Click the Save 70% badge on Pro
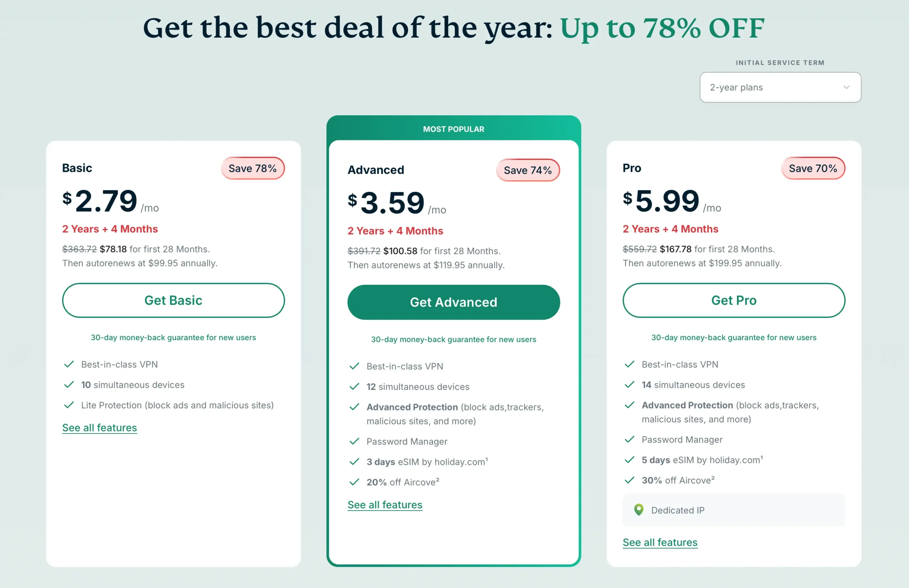The width and height of the screenshot is (909, 588). tap(813, 168)
